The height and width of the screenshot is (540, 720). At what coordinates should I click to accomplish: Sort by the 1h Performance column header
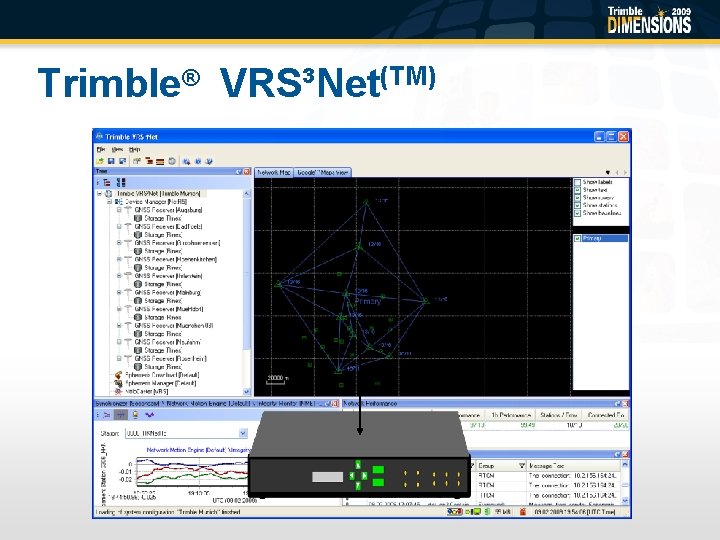tap(511, 415)
